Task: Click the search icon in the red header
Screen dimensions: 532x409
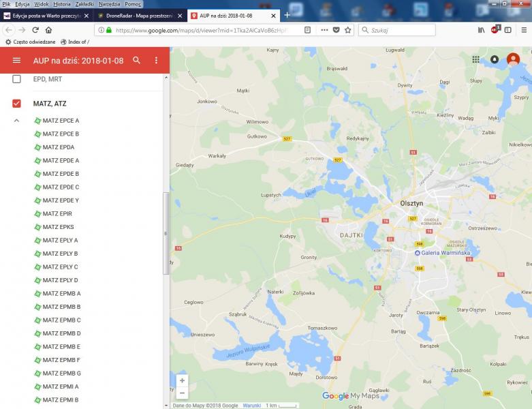Action: point(137,61)
